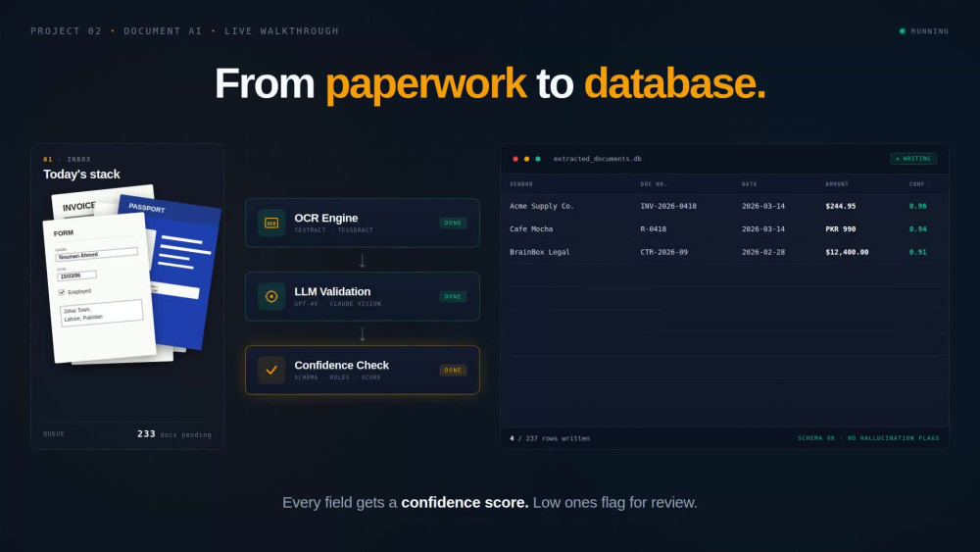The image size is (980, 552).
Task: Click the QUEUE label
Action: click(x=54, y=433)
